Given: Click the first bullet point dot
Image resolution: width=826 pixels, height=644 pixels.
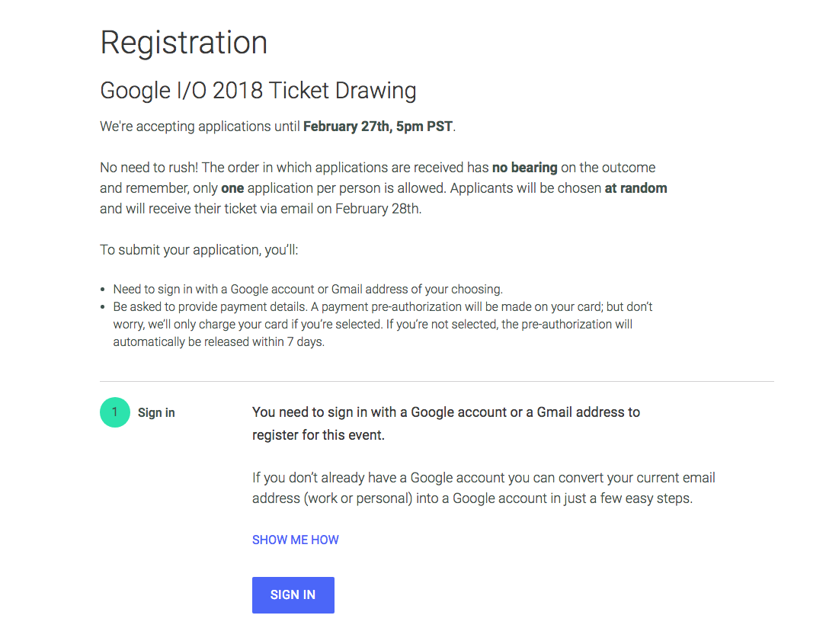Looking at the screenshot, I should click(x=103, y=290).
